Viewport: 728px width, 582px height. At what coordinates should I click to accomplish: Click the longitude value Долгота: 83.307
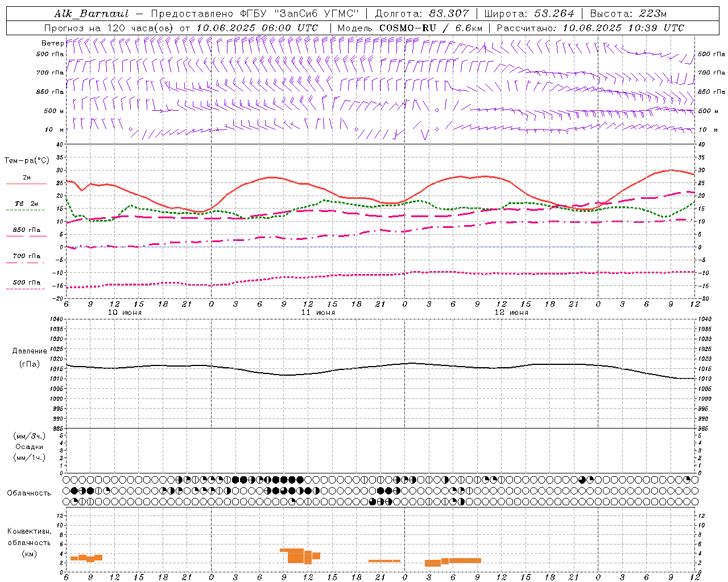tap(422, 14)
